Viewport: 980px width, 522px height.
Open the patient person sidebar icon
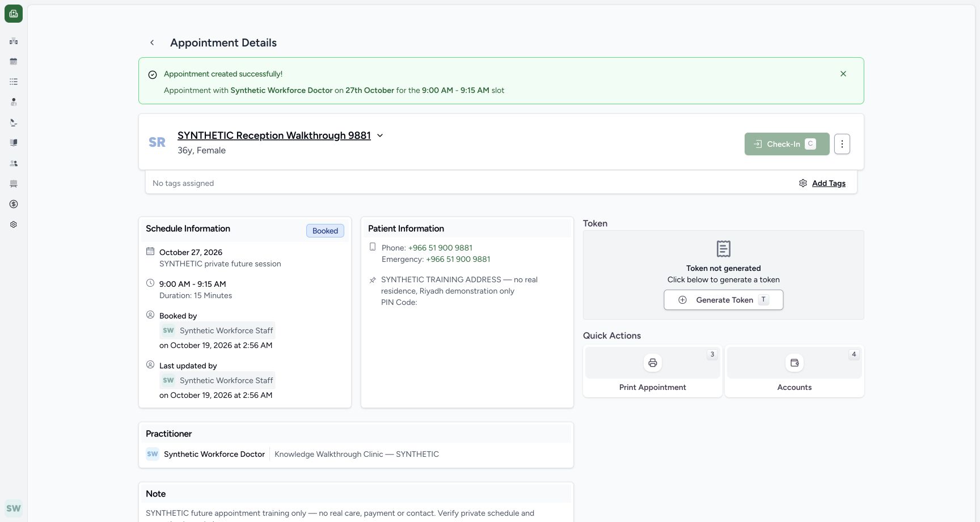[14, 102]
